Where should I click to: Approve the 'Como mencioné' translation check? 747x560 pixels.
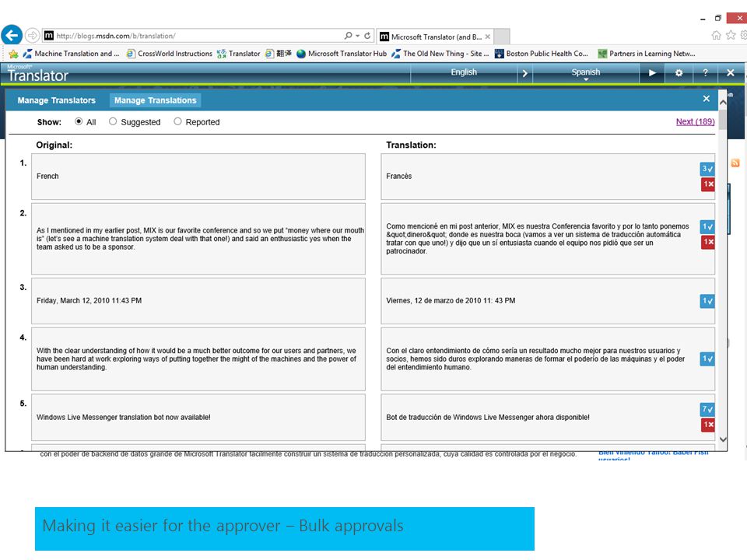(x=707, y=226)
